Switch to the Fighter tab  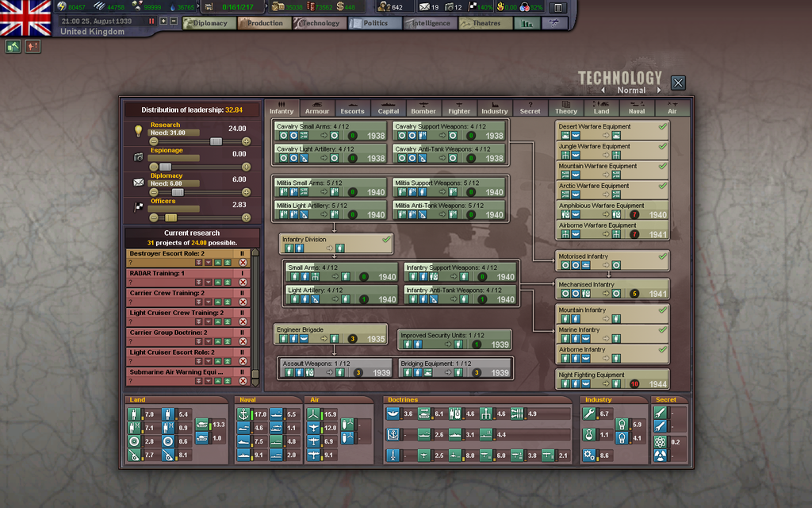pos(459,108)
